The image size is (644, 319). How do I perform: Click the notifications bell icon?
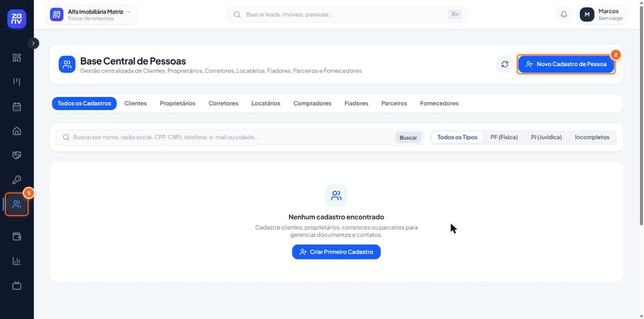point(563,14)
